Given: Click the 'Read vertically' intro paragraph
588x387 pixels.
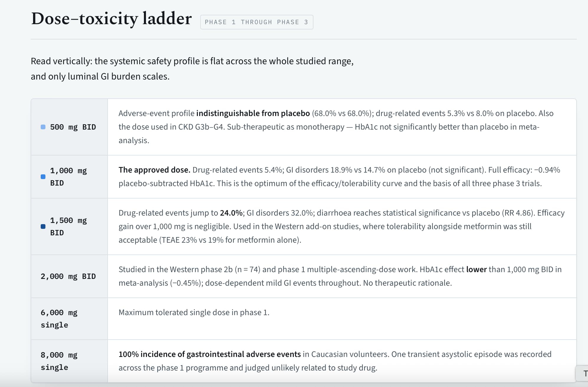Looking at the screenshot, I should coord(192,69).
